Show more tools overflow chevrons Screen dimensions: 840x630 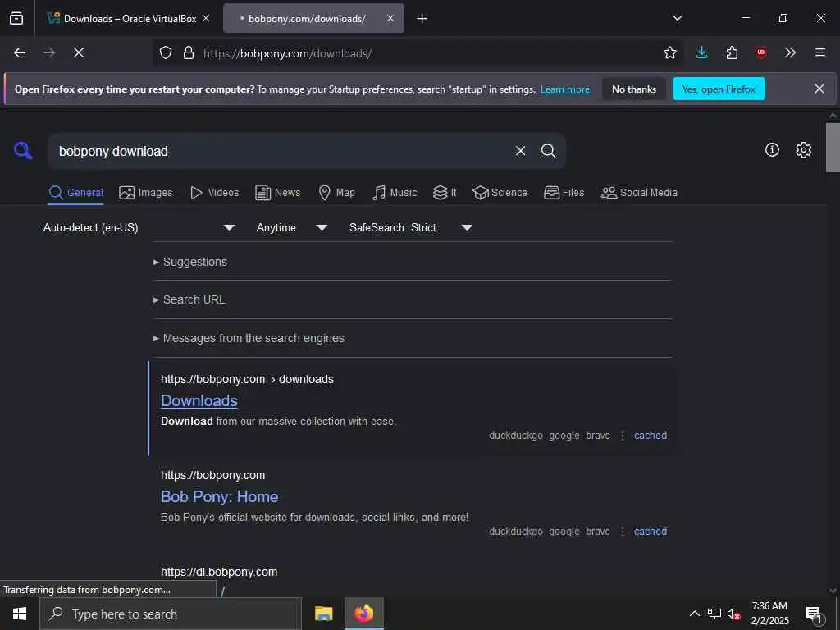click(x=790, y=52)
